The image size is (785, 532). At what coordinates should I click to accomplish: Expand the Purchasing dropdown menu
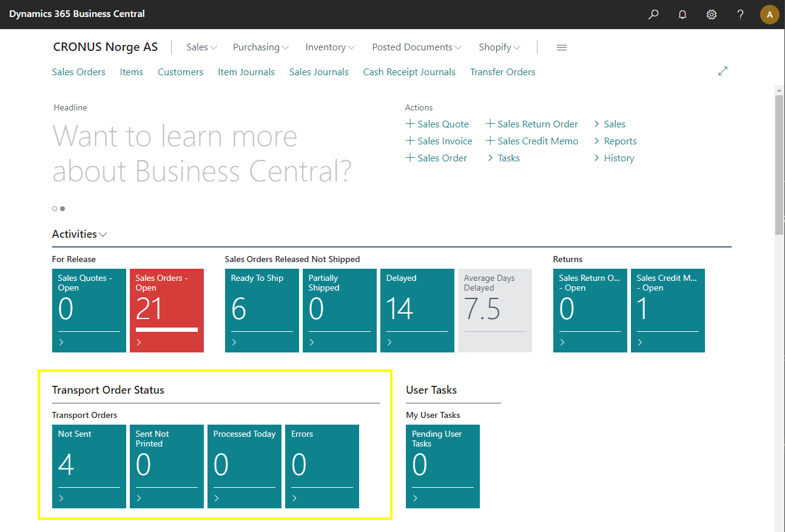261,47
